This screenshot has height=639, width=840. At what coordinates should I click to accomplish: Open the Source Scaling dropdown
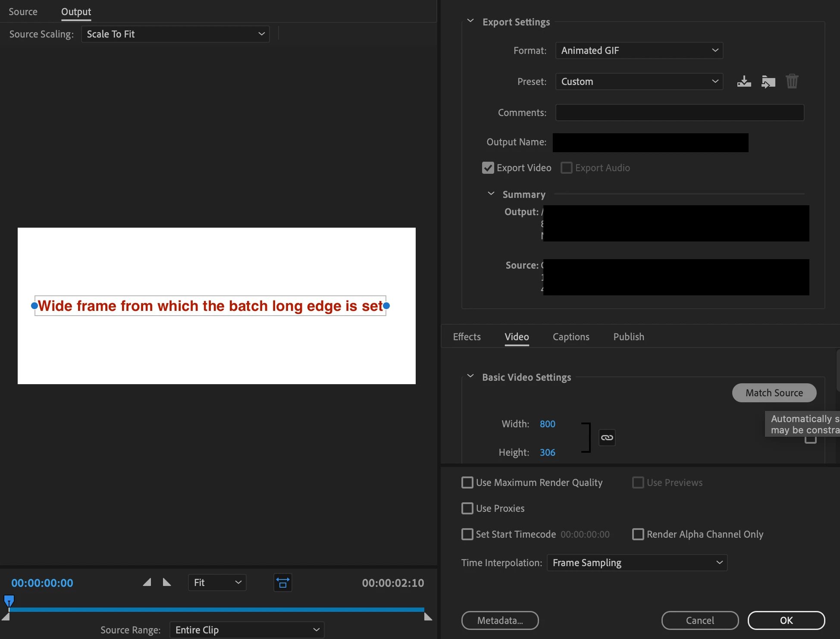point(175,34)
